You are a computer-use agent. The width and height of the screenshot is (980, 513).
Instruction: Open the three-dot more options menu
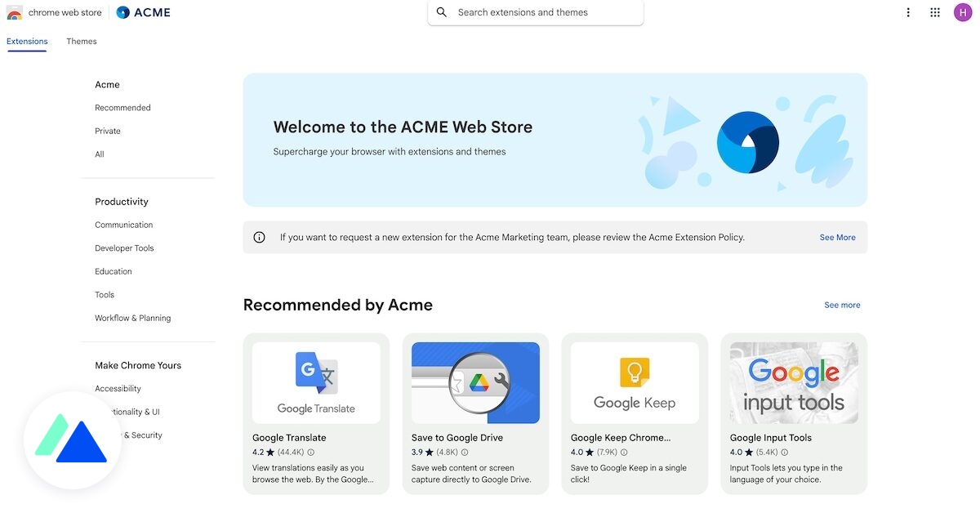tap(908, 12)
